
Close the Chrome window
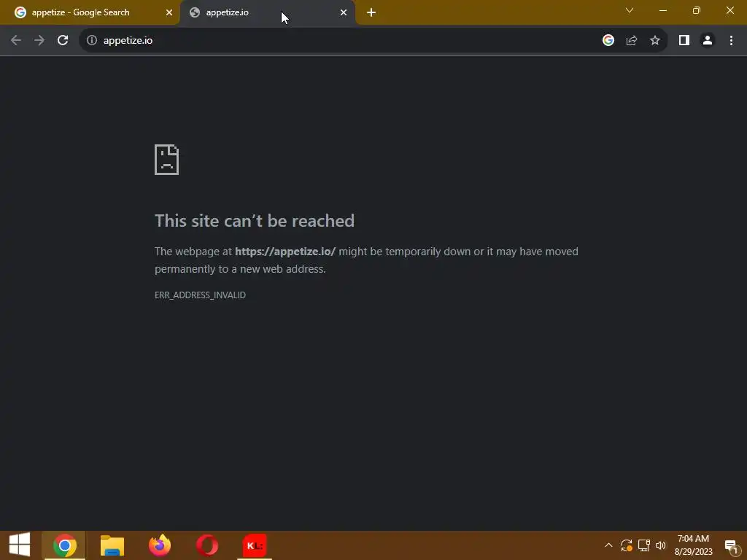[729, 10]
